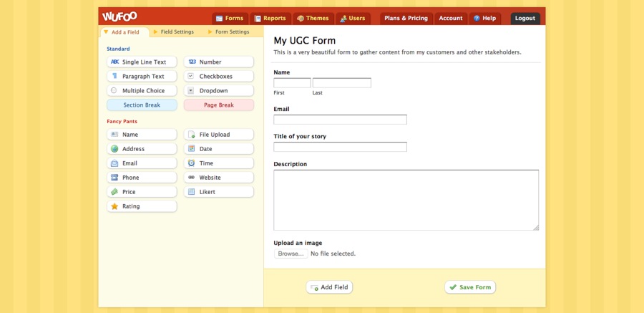Add a Website field

219,178
